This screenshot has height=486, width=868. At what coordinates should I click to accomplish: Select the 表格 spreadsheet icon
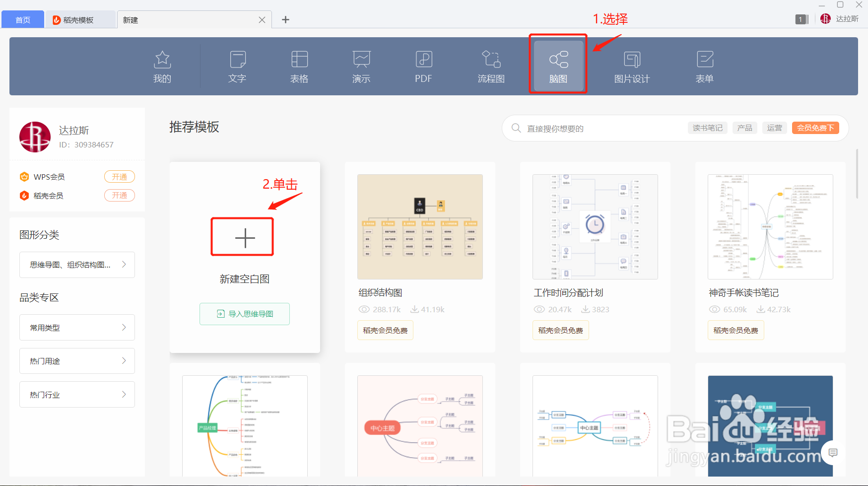click(x=299, y=60)
